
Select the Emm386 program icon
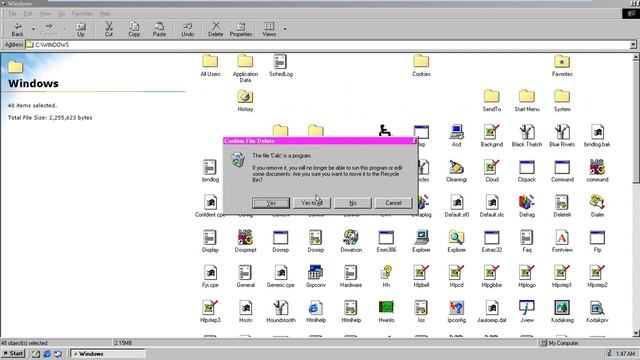[x=386, y=241]
